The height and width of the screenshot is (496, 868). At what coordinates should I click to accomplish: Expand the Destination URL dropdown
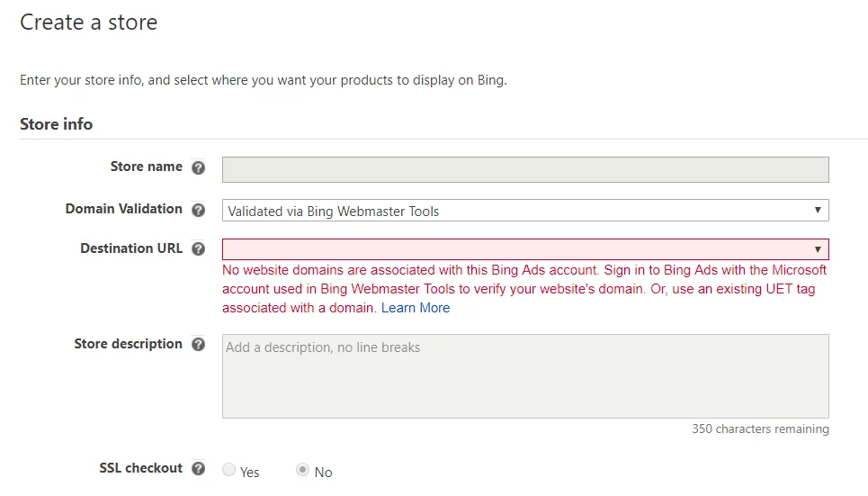click(x=524, y=249)
